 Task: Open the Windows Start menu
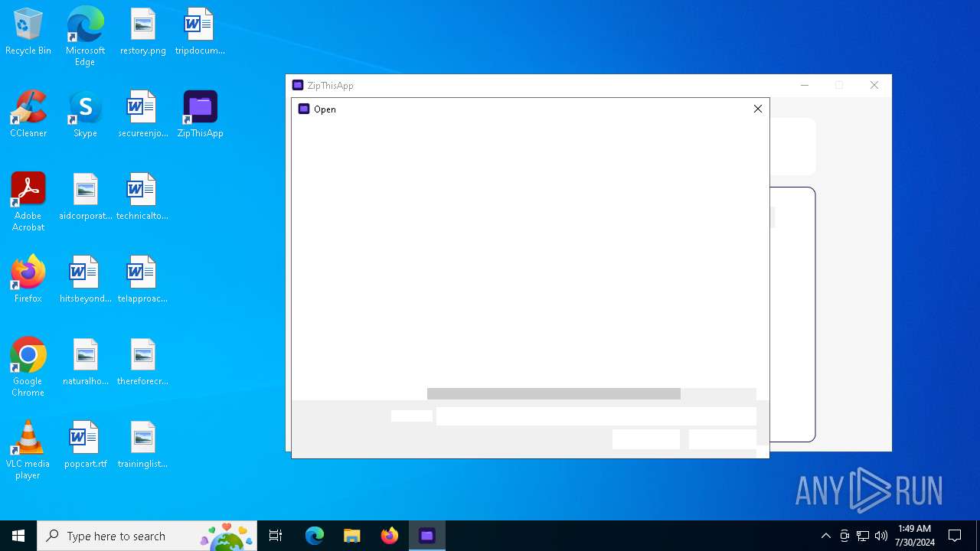point(18,536)
